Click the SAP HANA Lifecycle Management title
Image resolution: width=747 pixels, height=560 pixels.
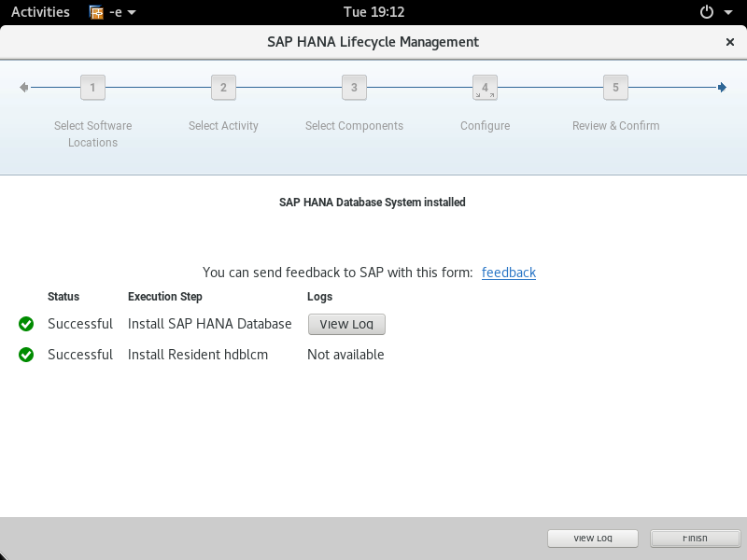[x=373, y=42]
